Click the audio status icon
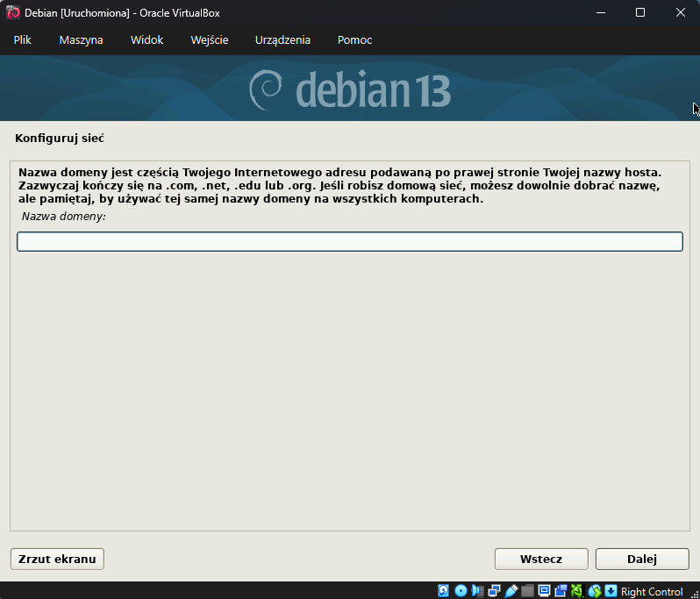700x599 pixels. click(x=477, y=591)
